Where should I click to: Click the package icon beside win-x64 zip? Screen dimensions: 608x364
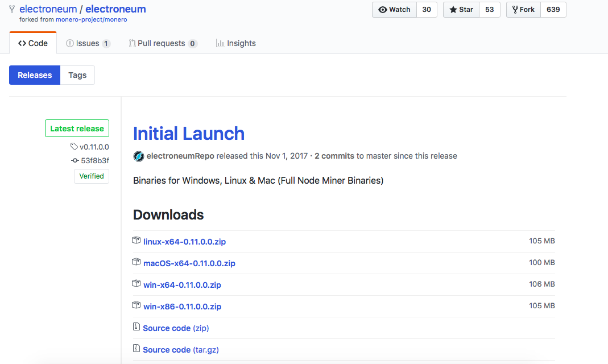tap(136, 284)
